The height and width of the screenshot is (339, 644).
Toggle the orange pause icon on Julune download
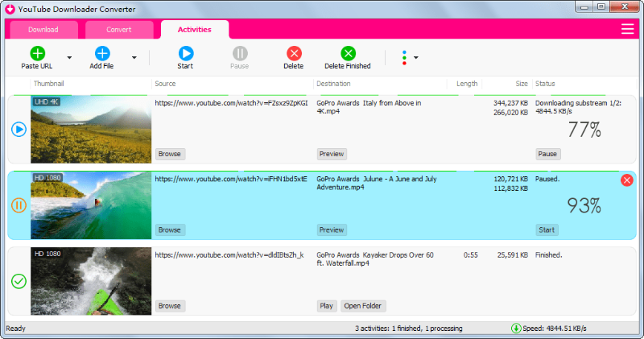[x=19, y=205]
